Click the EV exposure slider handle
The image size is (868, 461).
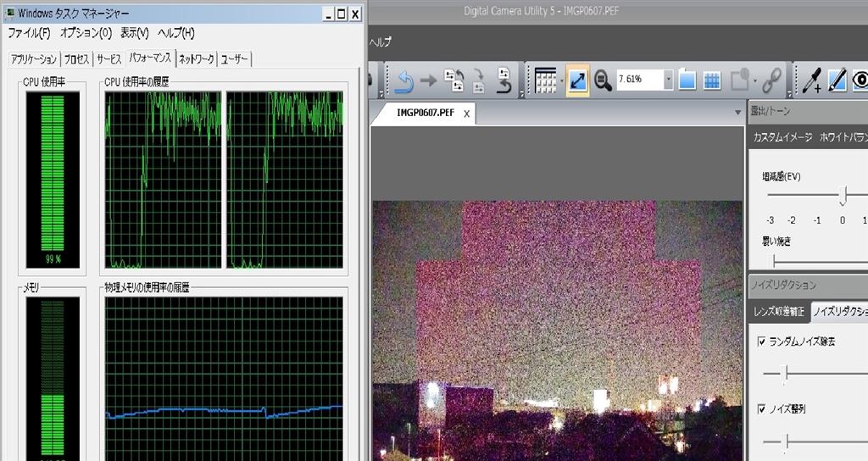(x=843, y=196)
